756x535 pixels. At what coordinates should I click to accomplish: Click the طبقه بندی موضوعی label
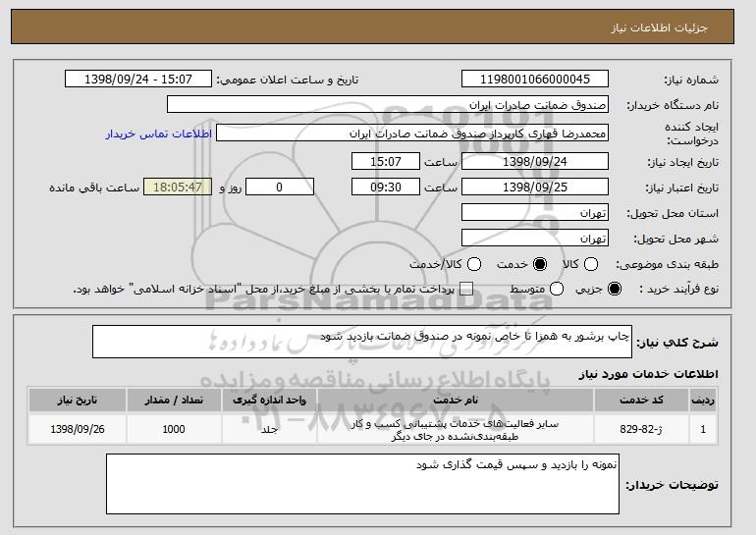pyautogui.click(x=667, y=265)
